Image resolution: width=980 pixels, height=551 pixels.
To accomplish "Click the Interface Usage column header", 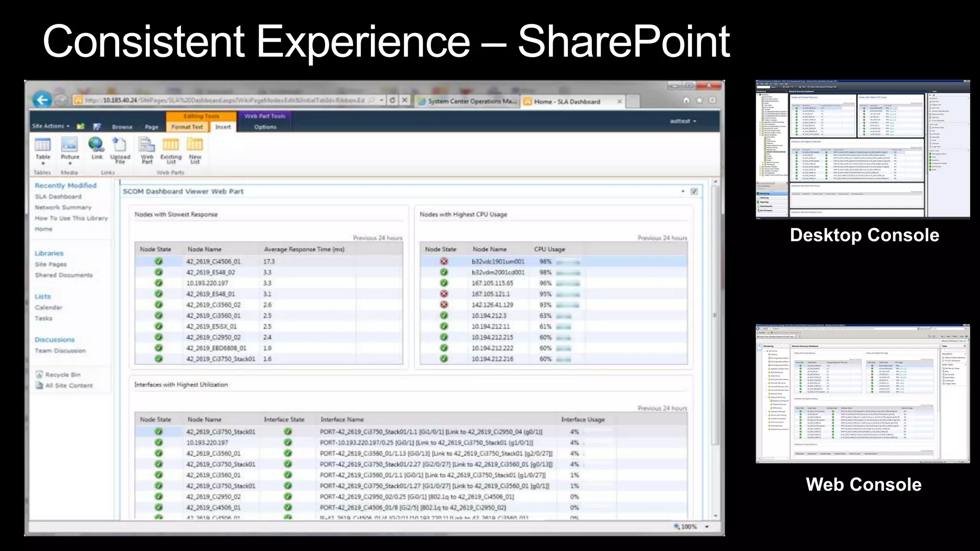I will coord(583,419).
